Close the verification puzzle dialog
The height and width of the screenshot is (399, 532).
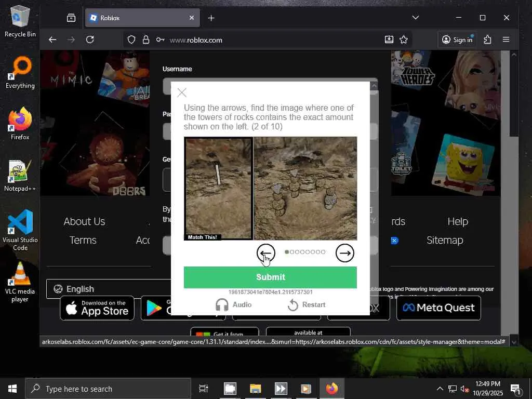[182, 92]
